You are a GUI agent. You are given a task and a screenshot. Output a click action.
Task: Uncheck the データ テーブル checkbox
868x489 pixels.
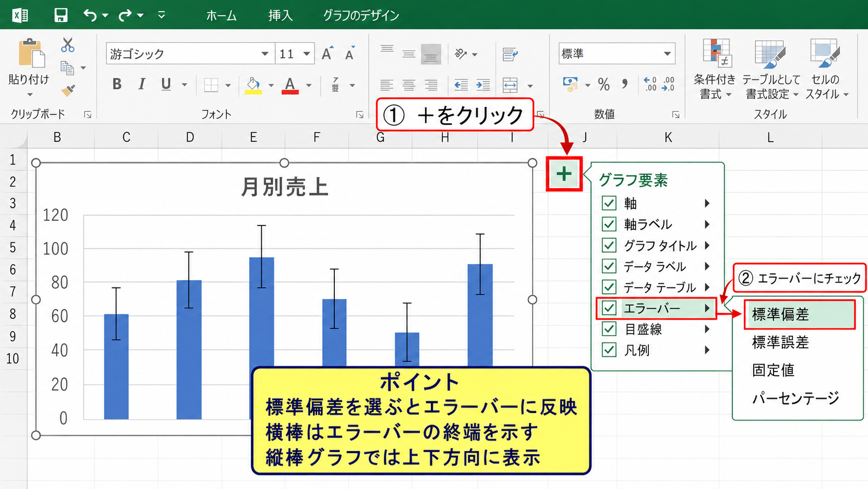click(x=609, y=287)
